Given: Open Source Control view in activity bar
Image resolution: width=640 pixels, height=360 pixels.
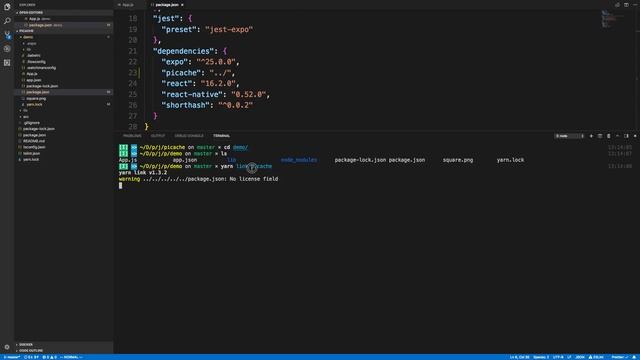Looking at the screenshot, I should [7, 35].
